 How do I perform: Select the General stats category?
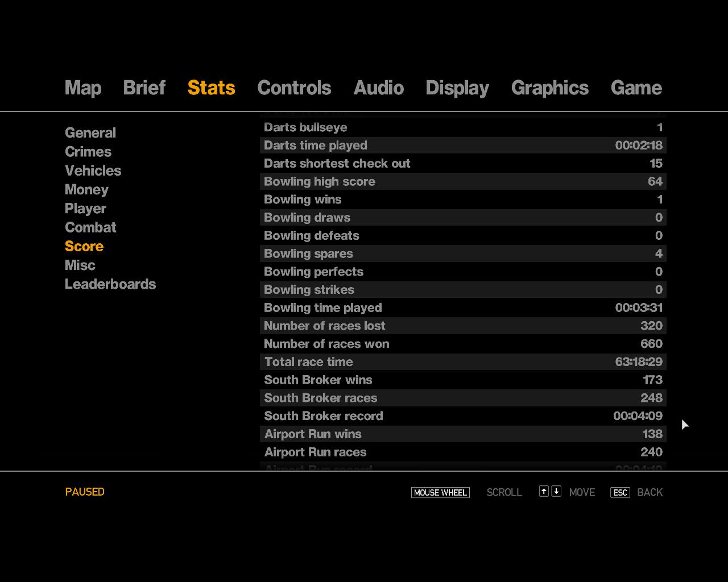pos(90,133)
